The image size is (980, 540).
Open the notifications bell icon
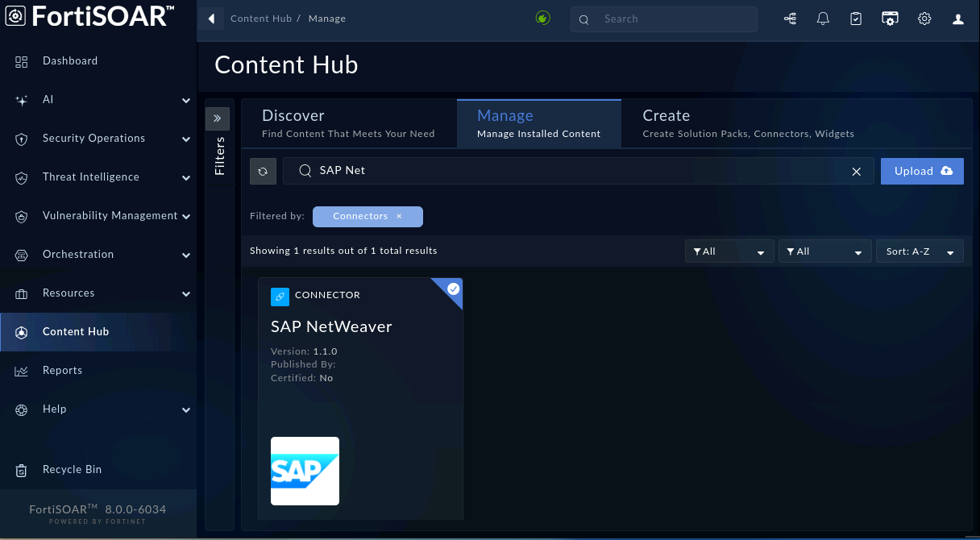(x=823, y=19)
